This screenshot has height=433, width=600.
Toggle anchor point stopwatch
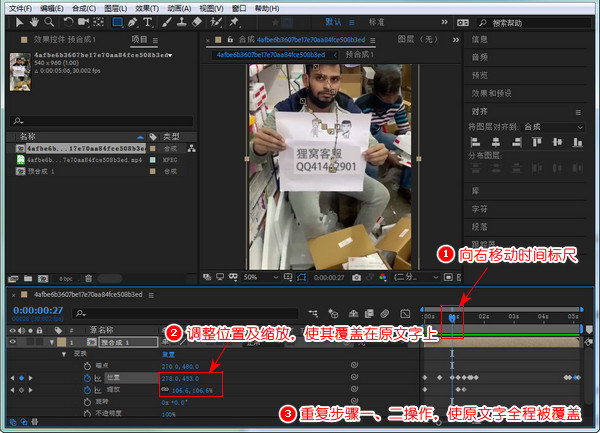pyautogui.click(x=87, y=366)
